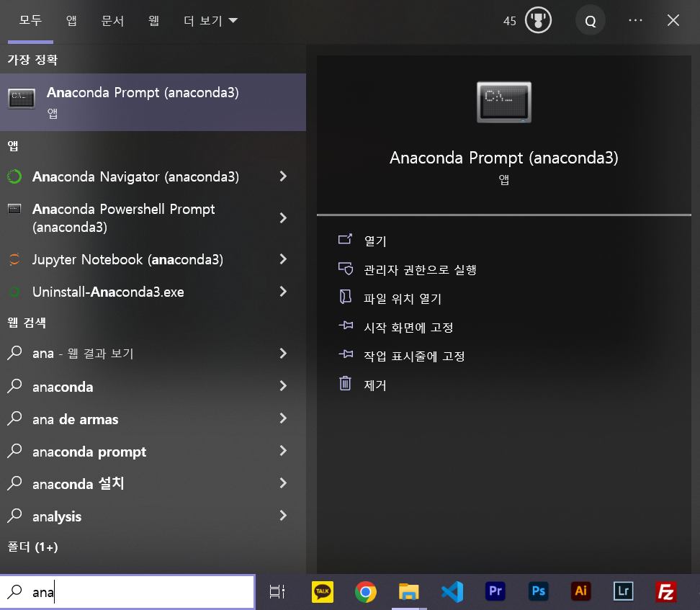Open File Explorer taskbar icon
The width and height of the screenshot is (700, 610).
coord(408,592)
